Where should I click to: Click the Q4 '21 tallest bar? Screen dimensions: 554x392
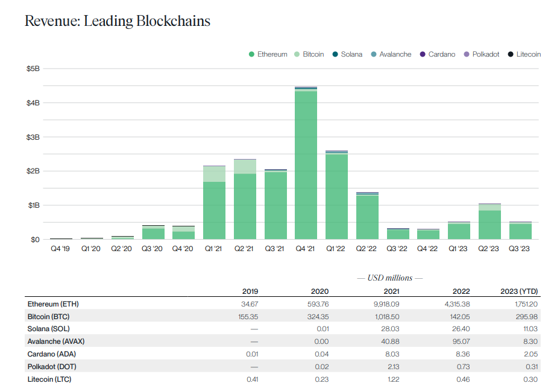point(306,163)
